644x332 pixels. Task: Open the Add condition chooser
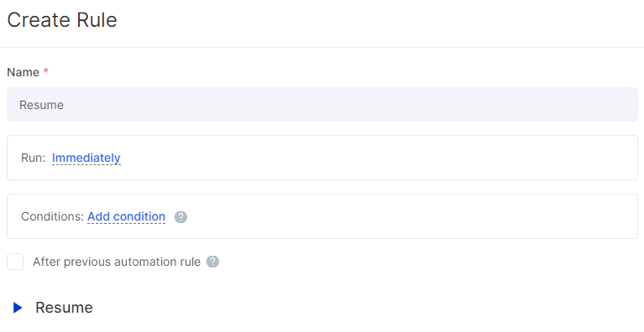tap(127, 216)
